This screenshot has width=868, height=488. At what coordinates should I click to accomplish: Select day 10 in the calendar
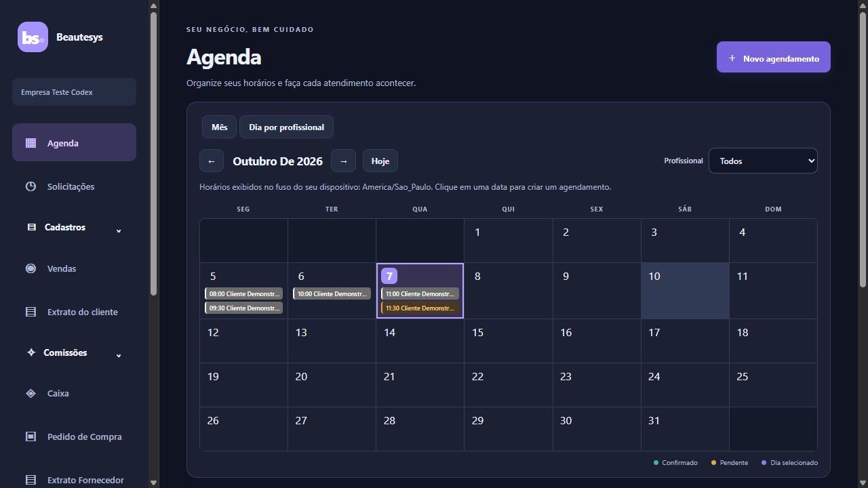(685, 291)
